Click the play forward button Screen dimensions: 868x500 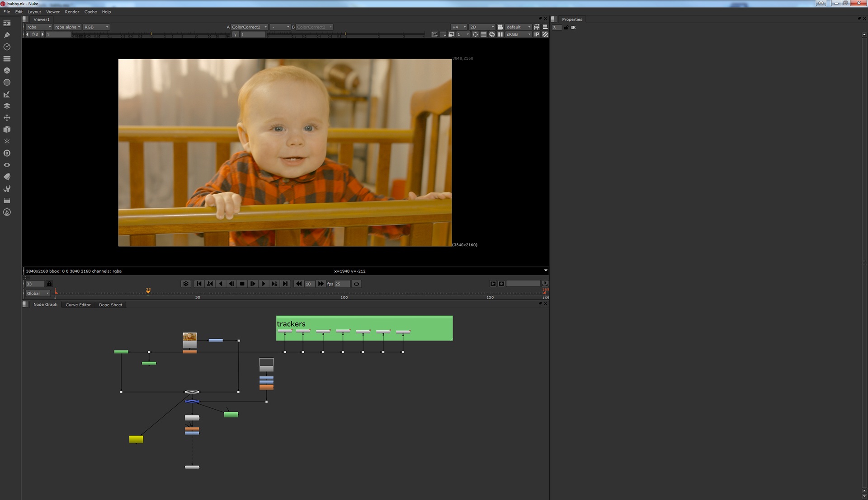(x=264, y=284)
